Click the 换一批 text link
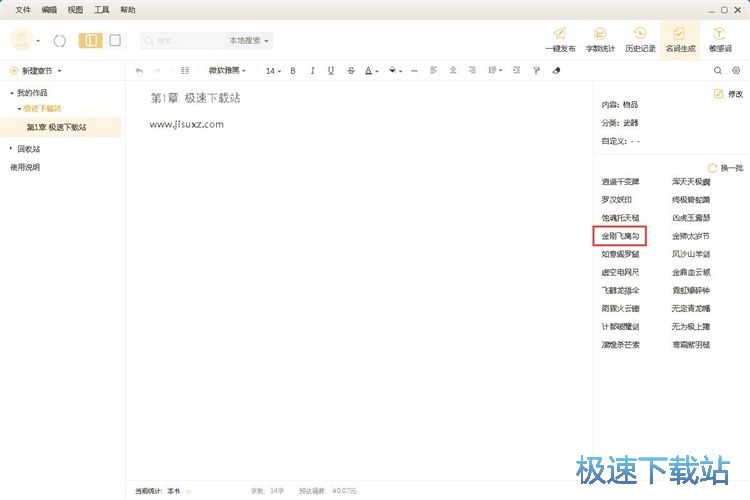This screenshot has height=500, width=750. tap(732, 168)
